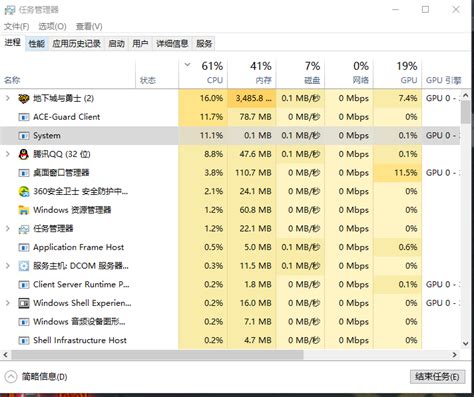Click the System process icon
The image size is (474, 397).
24,136
